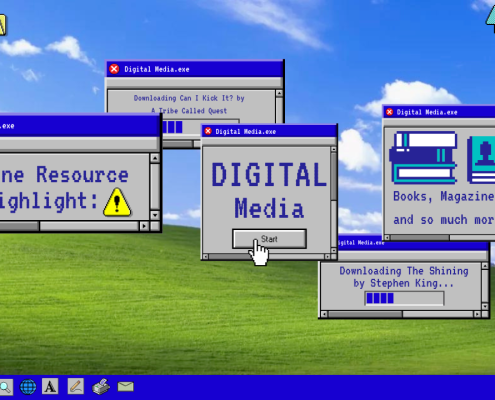Viewport: 495px width, 400px height.
Task: Click 'Books, Magazine' text
Action: [x=444, y=196]
